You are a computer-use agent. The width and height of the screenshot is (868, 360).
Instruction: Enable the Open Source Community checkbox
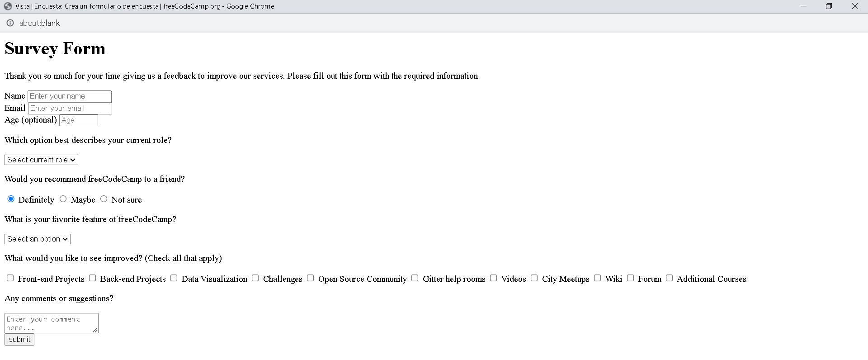311,278
